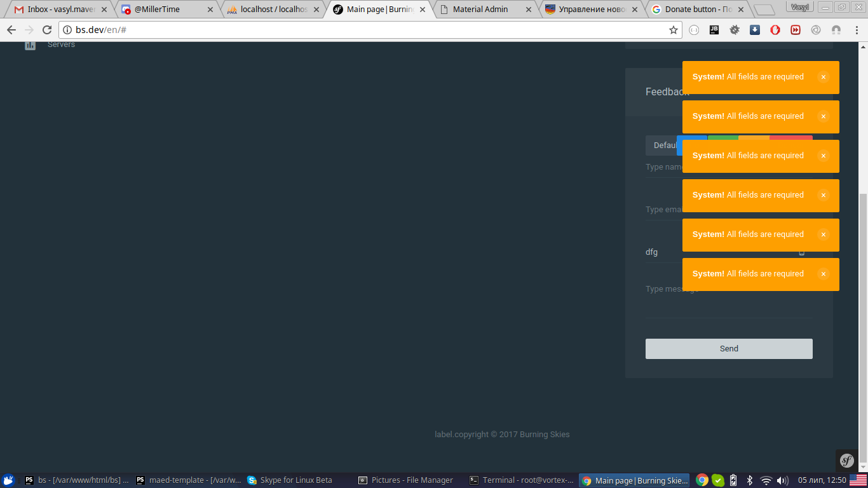Open the Terminal taskbar window

pos(522,480)
